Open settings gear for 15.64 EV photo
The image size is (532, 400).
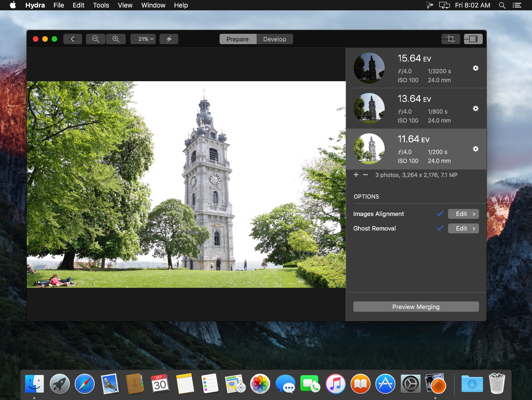coord(476,68)
